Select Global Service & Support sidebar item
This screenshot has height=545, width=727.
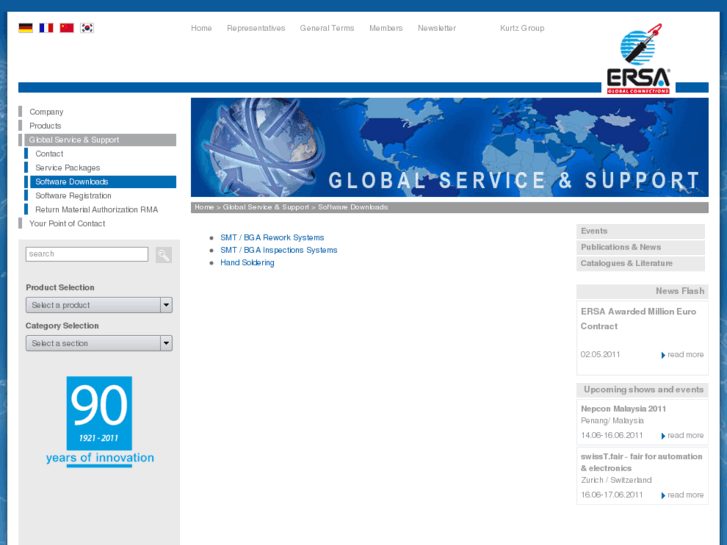coord(100,140)
